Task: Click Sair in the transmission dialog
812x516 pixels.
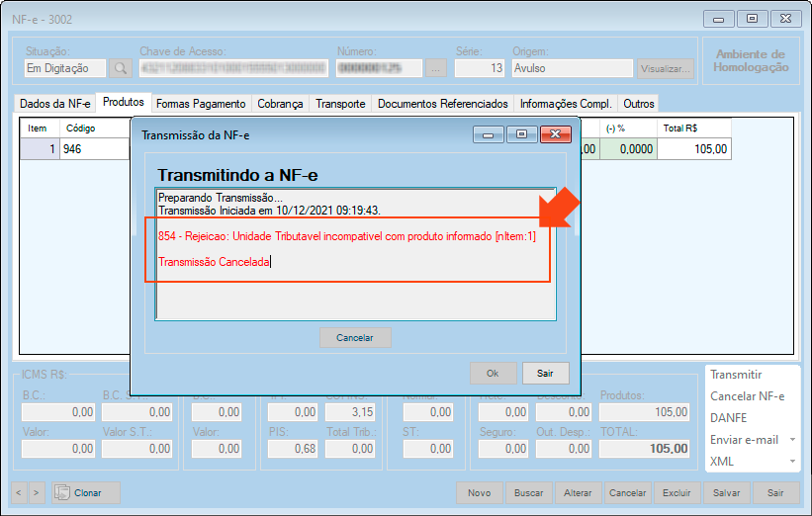Action: click(x=545, y=373)
